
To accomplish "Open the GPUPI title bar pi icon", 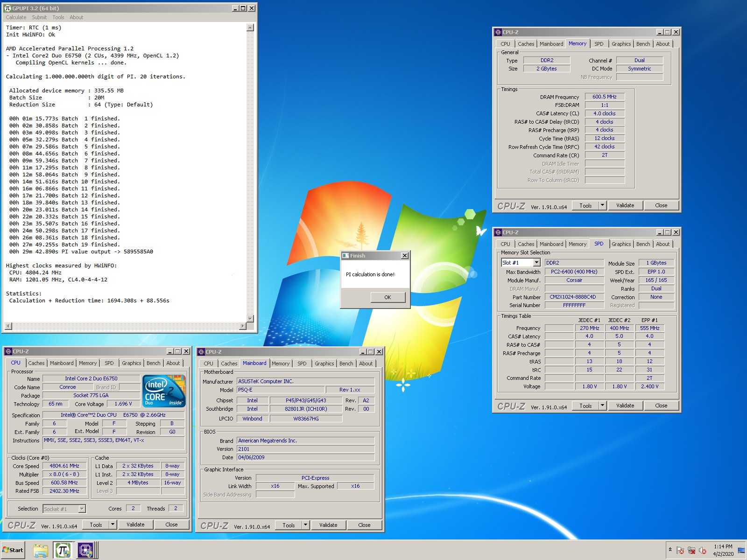I will pos(7,8).
